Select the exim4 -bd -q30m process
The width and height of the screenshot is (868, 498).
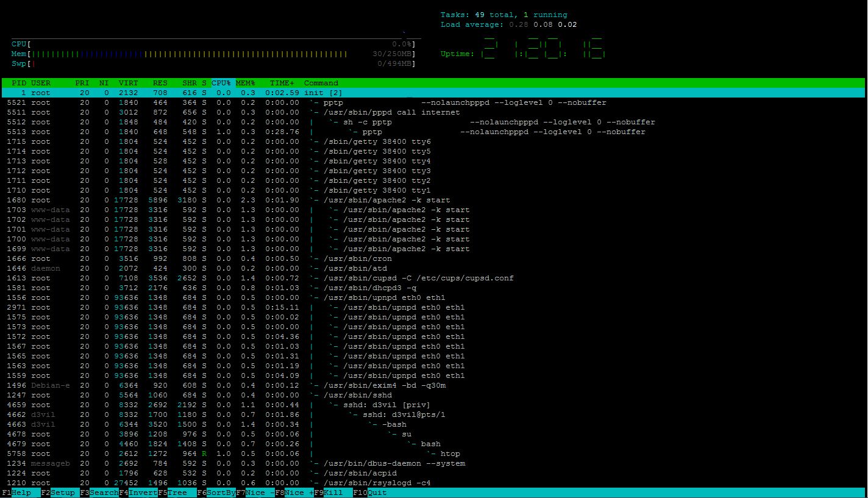pos(433,385)
